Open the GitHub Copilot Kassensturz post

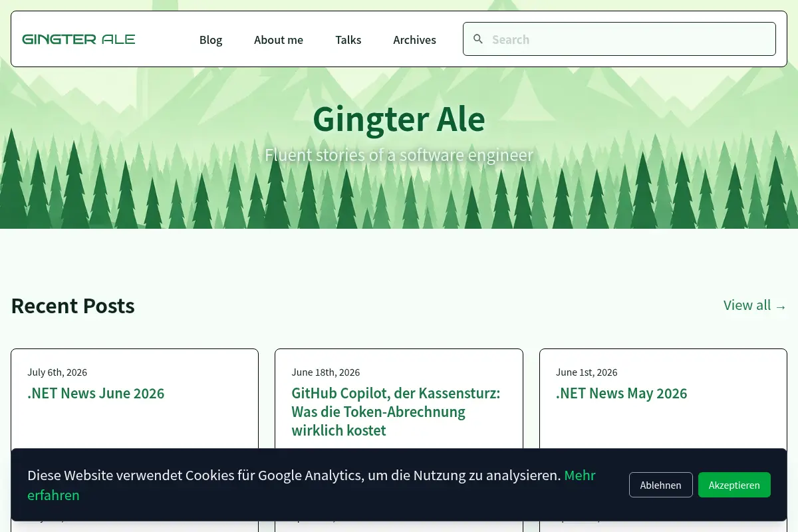pos(396,412)
